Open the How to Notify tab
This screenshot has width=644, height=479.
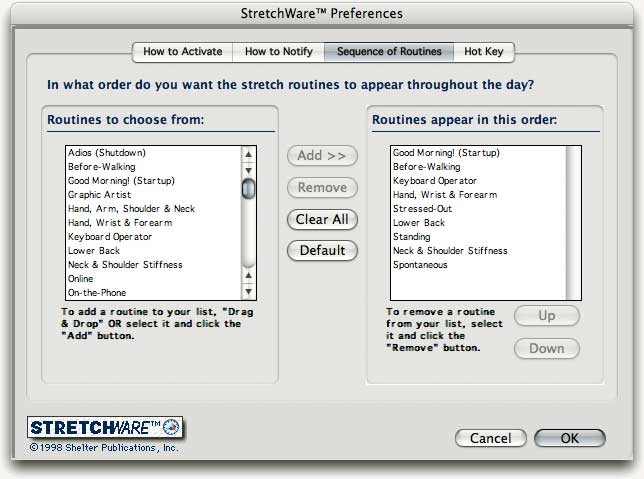[x=278, y=52]
